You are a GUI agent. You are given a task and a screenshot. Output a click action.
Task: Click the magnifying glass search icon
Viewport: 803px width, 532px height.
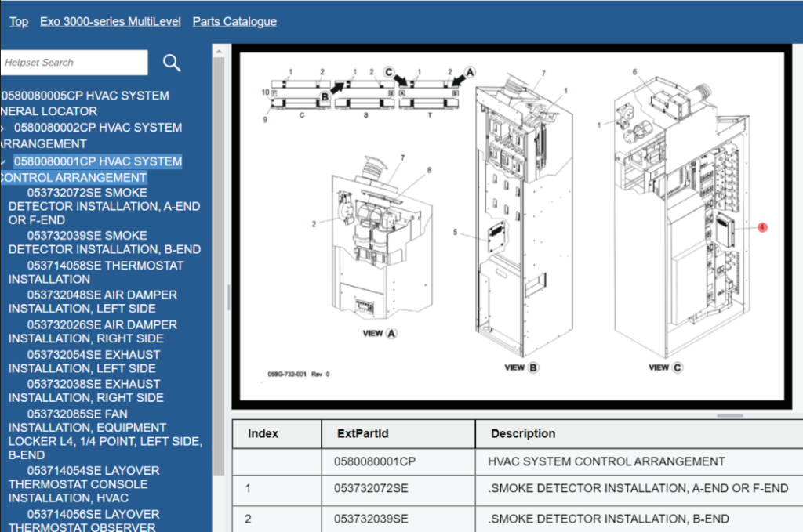[x=172, y=63]
